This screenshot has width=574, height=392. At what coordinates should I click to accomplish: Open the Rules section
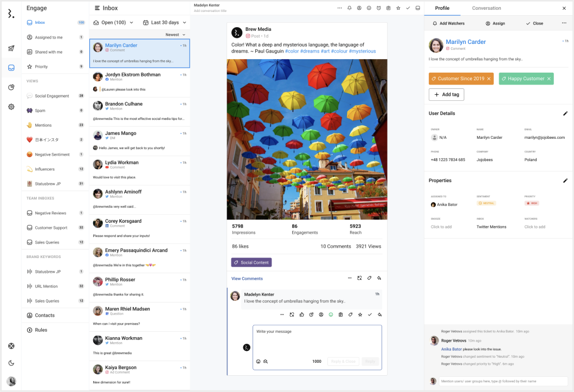(x=55, y=330)
